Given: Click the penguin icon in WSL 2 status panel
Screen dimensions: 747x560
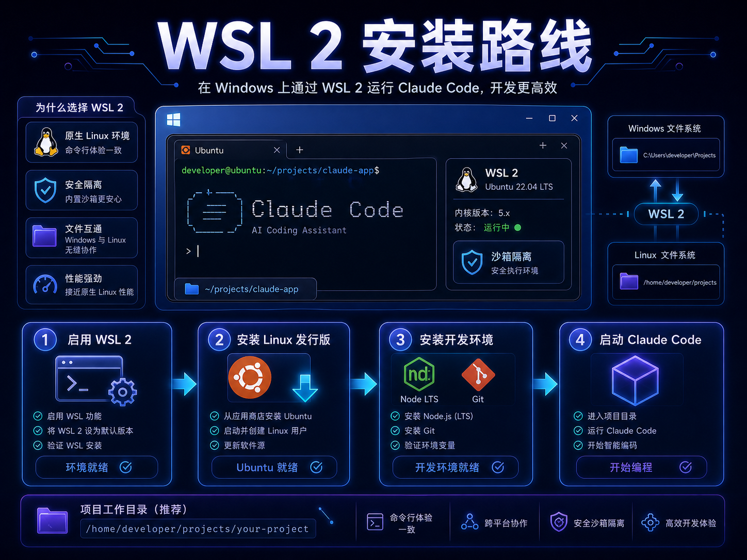Looking at the screenshot, I should [467, 180].
